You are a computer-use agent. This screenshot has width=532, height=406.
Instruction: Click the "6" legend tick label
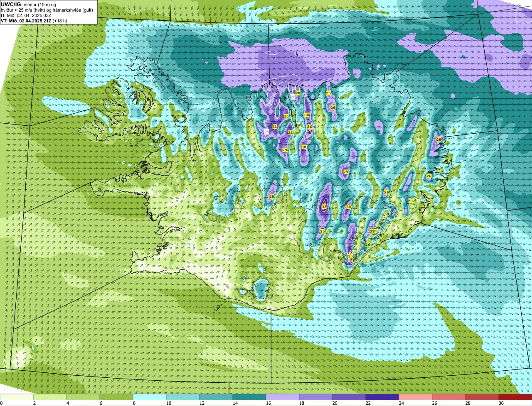click(101, 403)
